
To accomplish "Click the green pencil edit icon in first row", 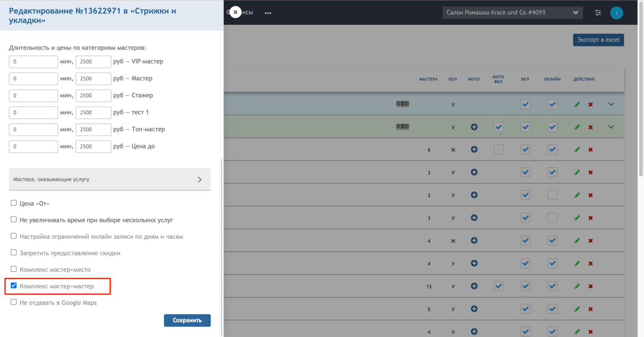I will 577,104.
